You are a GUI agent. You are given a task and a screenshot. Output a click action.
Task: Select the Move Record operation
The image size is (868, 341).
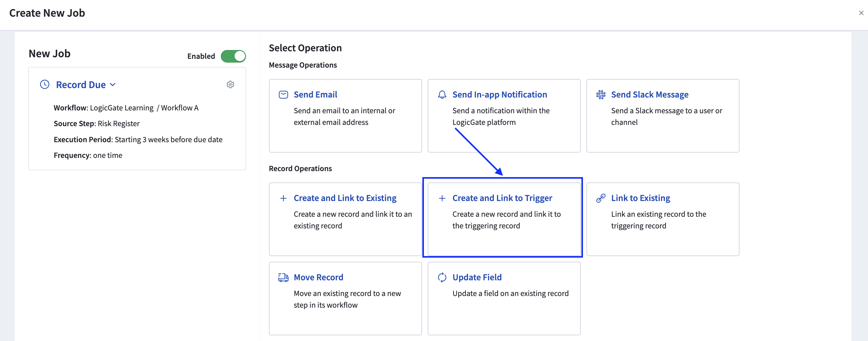345,299
